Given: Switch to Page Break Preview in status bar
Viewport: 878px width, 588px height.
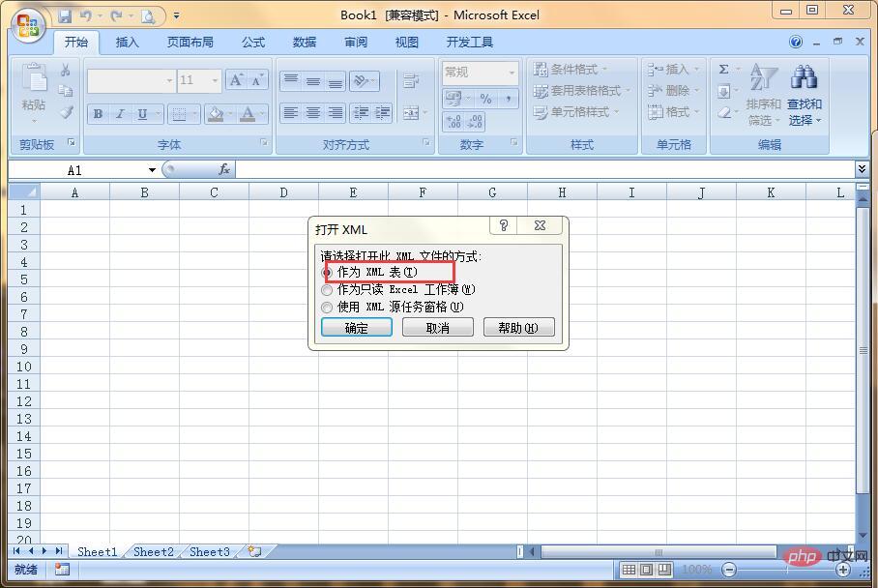Looking at the screenshot, I should click(664, 570).
